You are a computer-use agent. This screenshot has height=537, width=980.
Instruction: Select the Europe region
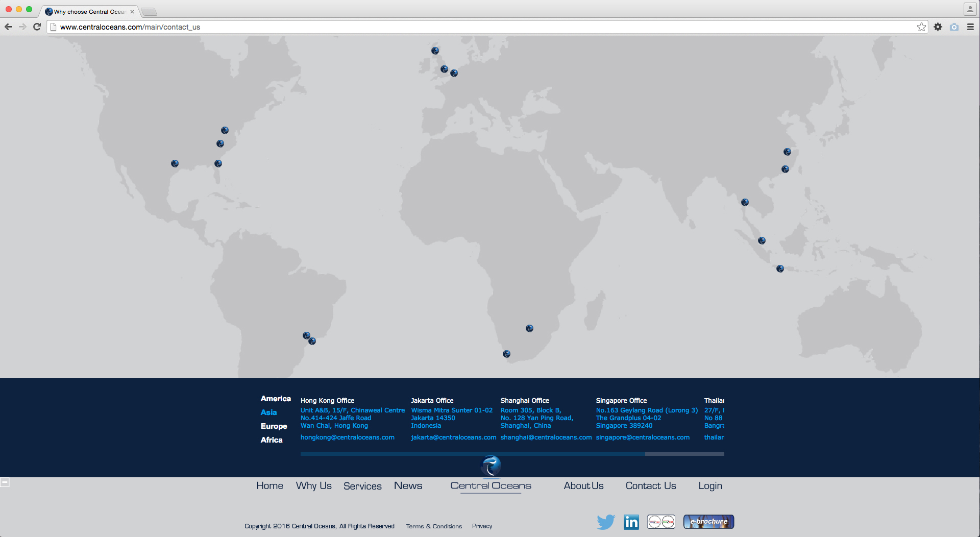click(x=274, y=426)
